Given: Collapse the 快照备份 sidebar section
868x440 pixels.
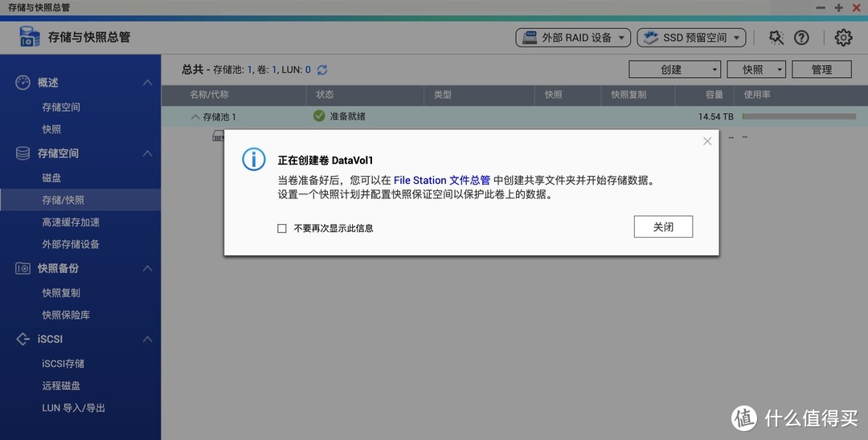Looking at the screenshot, I should click(147, 268).
